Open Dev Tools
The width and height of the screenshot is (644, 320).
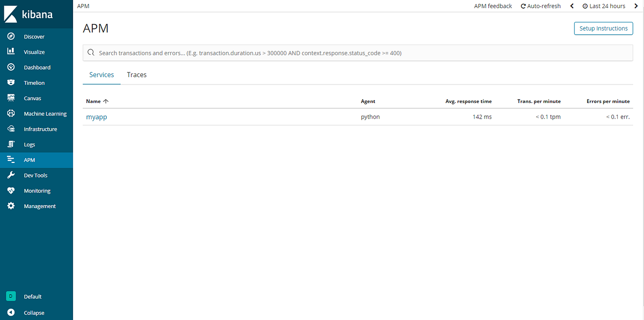tap(36, 175)
